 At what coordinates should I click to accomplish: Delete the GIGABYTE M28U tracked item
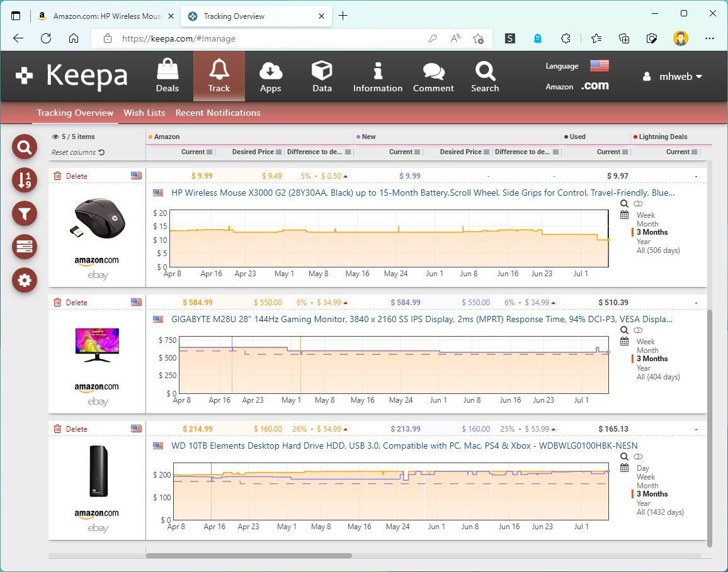pos(71,302)
